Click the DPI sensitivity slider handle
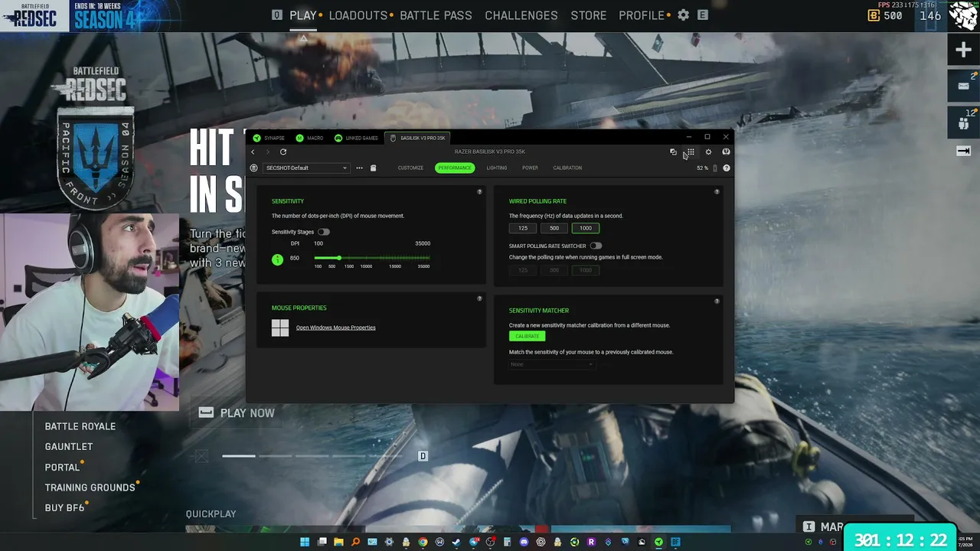Image resolution: width=980 pixels, height=551 pixels. pyautogui.click(x=339, y=258)
